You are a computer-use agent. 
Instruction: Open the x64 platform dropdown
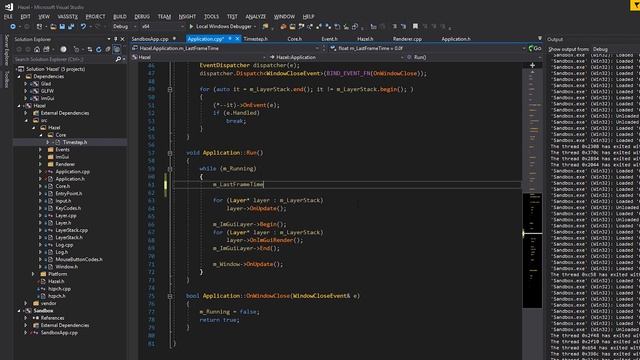(x=162, y=27)
